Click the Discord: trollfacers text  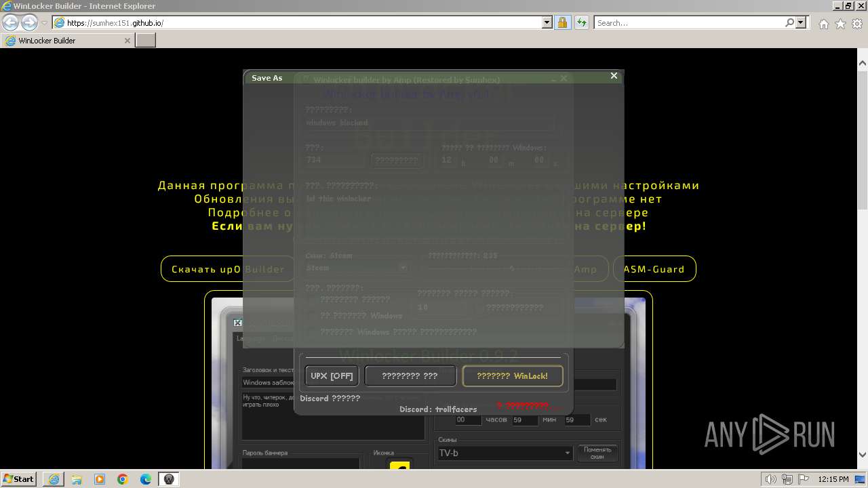coord(438,409)
